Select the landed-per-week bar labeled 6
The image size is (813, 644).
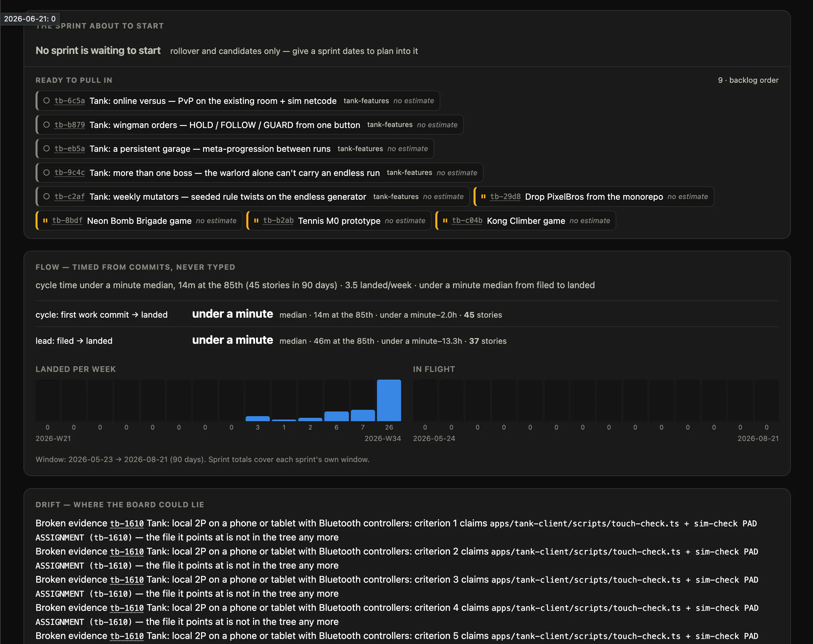[x=336, y=416]
